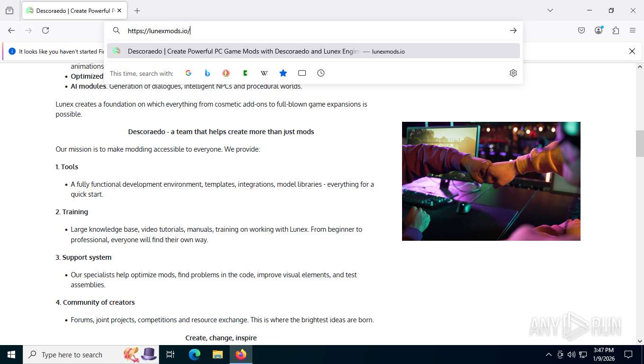Reload the current page
The image size is (644, 364).
click(x=45, y=30)
